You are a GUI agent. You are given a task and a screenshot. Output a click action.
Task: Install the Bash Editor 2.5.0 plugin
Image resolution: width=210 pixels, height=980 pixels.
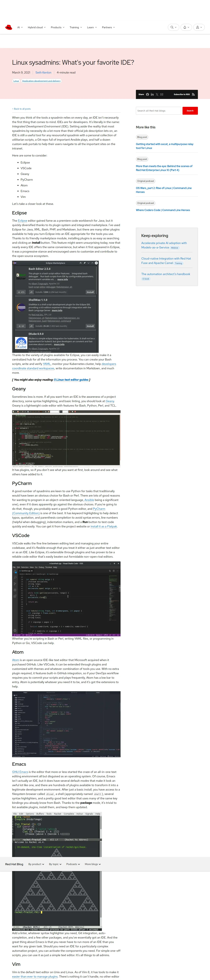point(90,292)
